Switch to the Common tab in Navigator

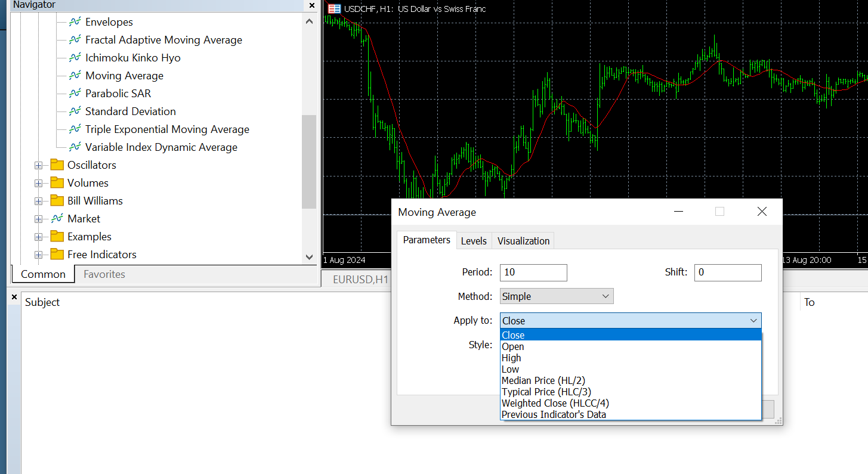pos(43,274)
